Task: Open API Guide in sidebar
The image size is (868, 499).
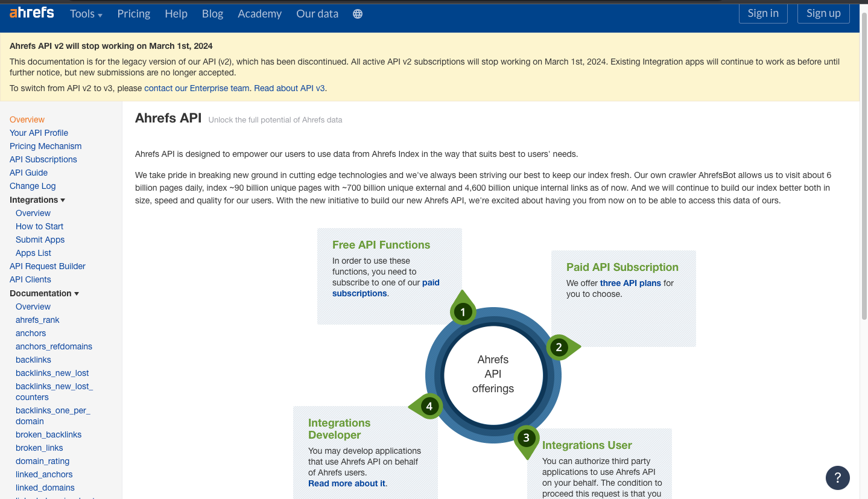Action: click(28, 173)
